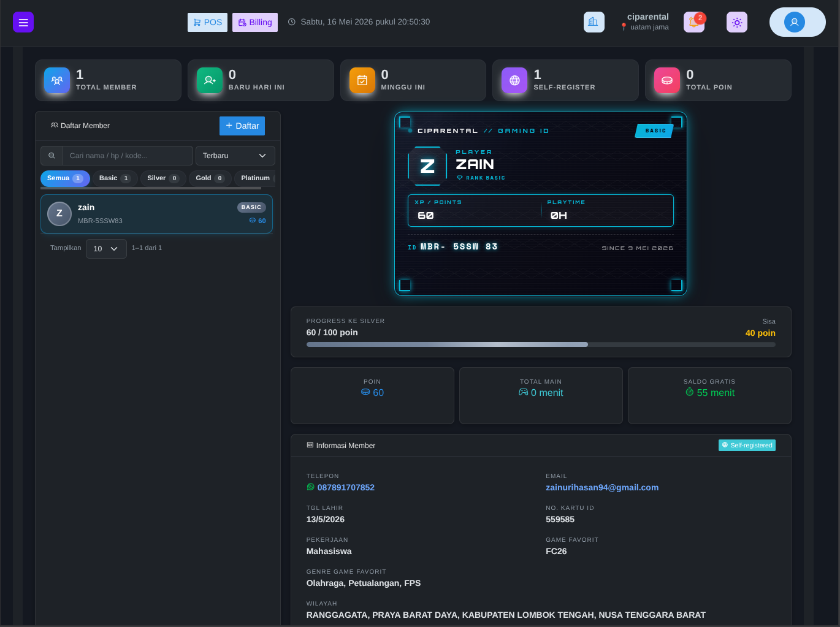This screenshot has width=840, height=627.
Task: Open notifications bell with 2 badge
Action: 694,22
